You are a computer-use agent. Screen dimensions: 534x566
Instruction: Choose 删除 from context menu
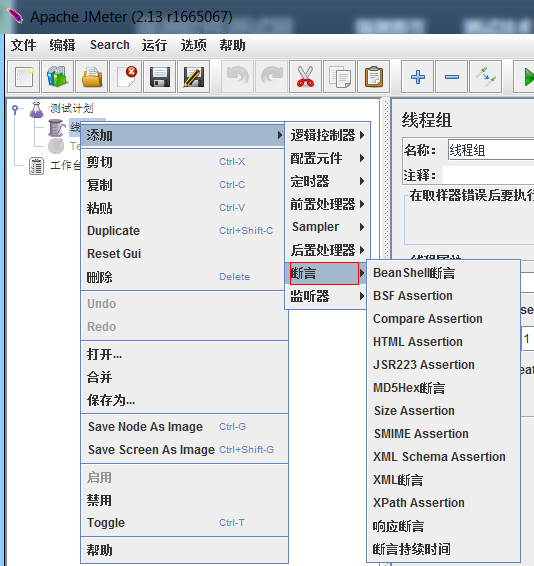tap(183, 277)
